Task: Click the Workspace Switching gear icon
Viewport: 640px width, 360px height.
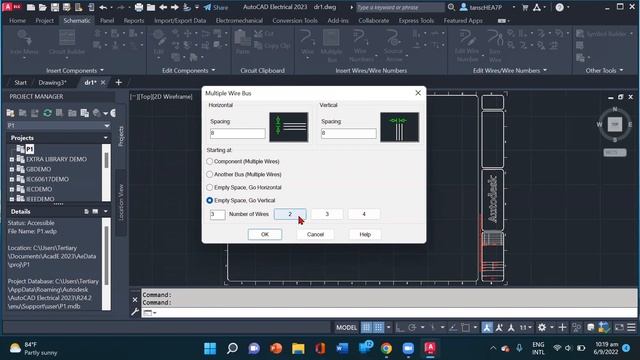Action: point(542,327)
